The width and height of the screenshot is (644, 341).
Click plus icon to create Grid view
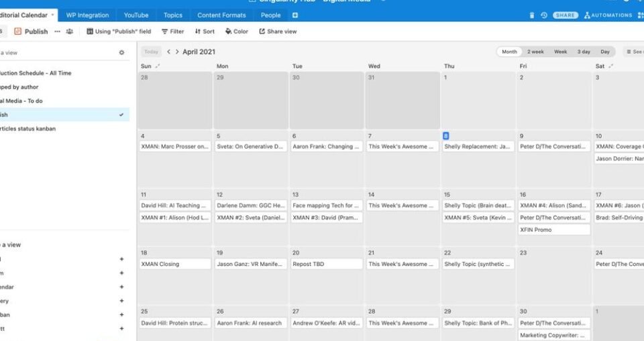tap(121, 259)
